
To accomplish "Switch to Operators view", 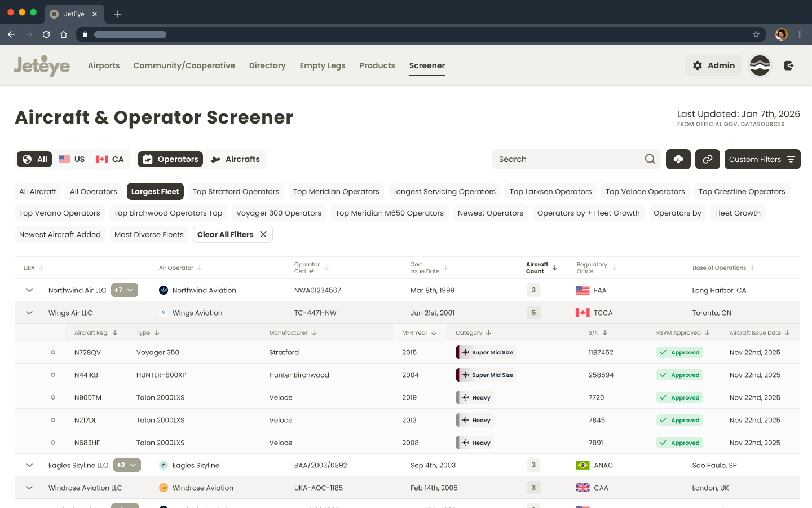I will [x=170, y=159].
